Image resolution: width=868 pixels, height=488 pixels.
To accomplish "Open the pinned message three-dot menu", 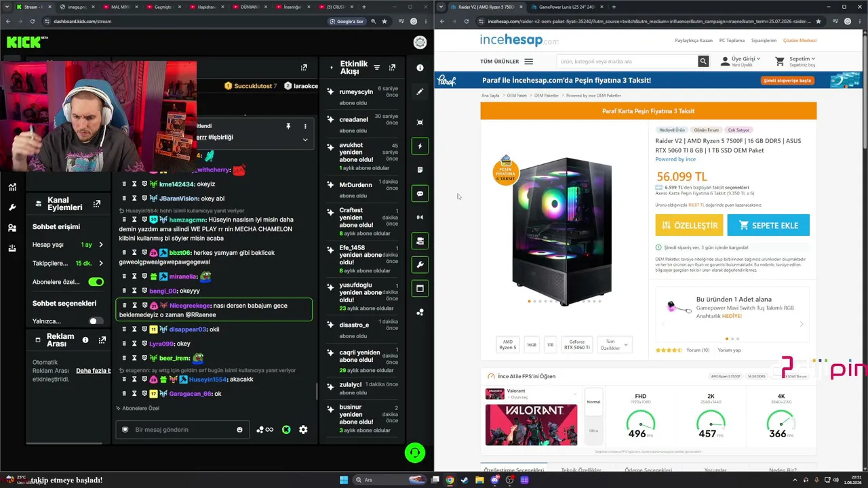I will [305, 126].
